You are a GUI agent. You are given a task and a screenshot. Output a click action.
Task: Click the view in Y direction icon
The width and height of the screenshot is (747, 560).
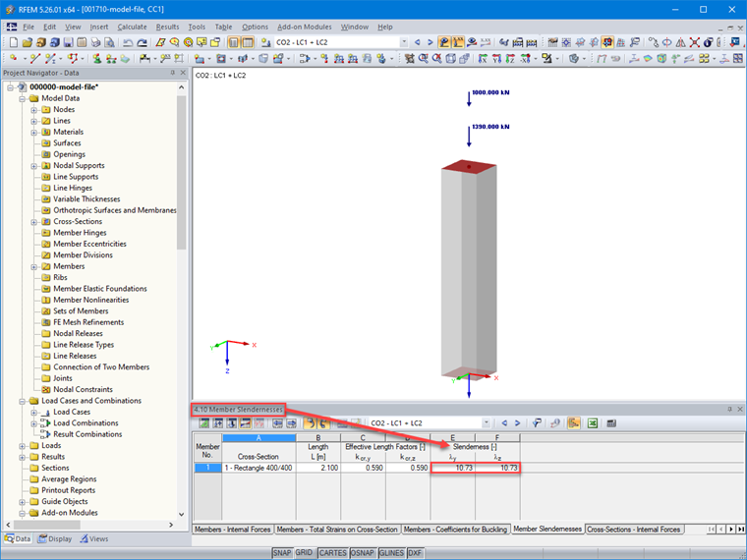[497, 59]
